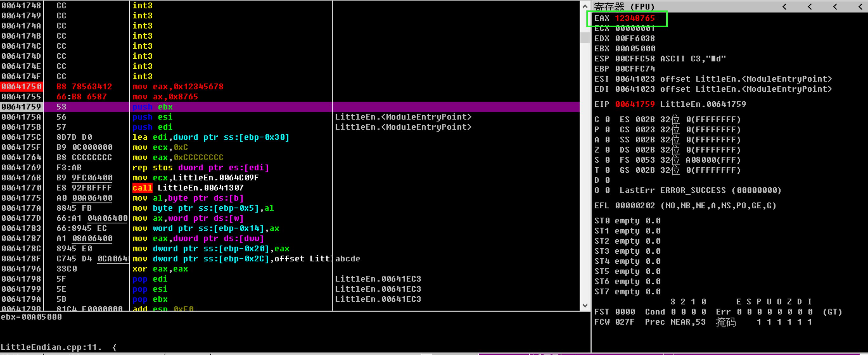Select the push edi instruction

point(152,127)
